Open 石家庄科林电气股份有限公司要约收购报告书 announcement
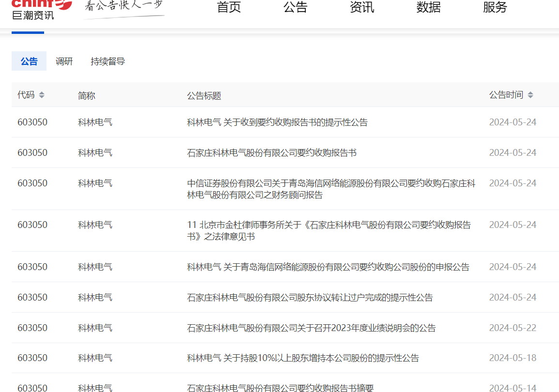Viewport: 559px width, 392px height. click(x=272, y=153)
